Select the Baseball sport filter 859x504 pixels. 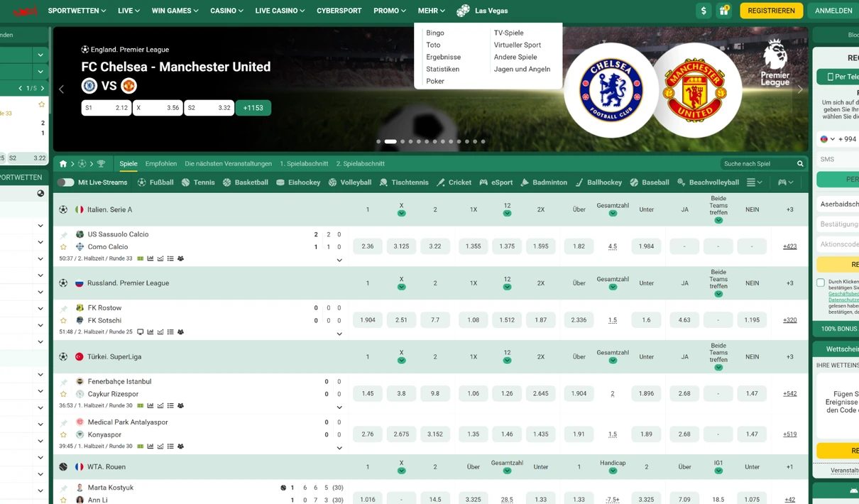click(x=650, y=182)
